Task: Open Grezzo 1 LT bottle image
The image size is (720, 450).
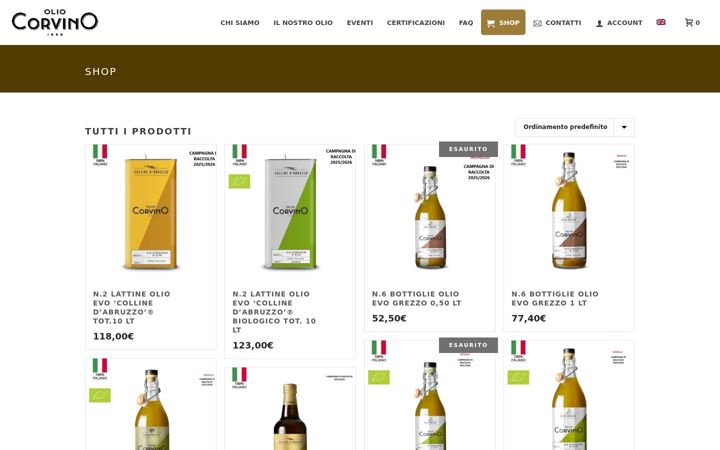Action: (569, 212)
